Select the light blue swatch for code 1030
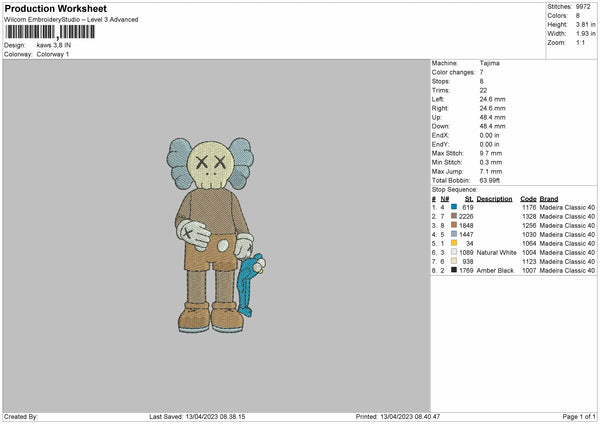Screen dimensions: 600x424 click(x=454, y=234)
